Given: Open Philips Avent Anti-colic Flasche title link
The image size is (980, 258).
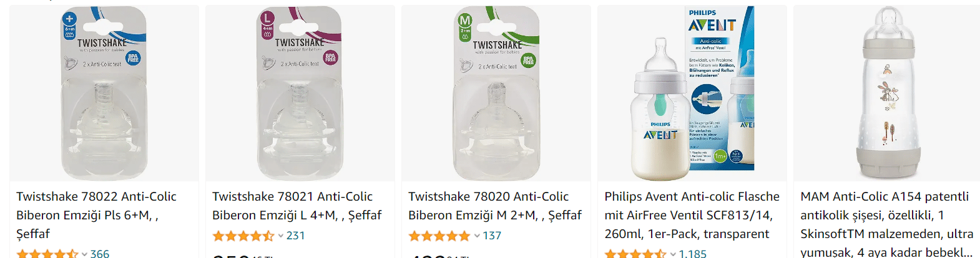Looking at the screenshot, I should pos(692,215).
